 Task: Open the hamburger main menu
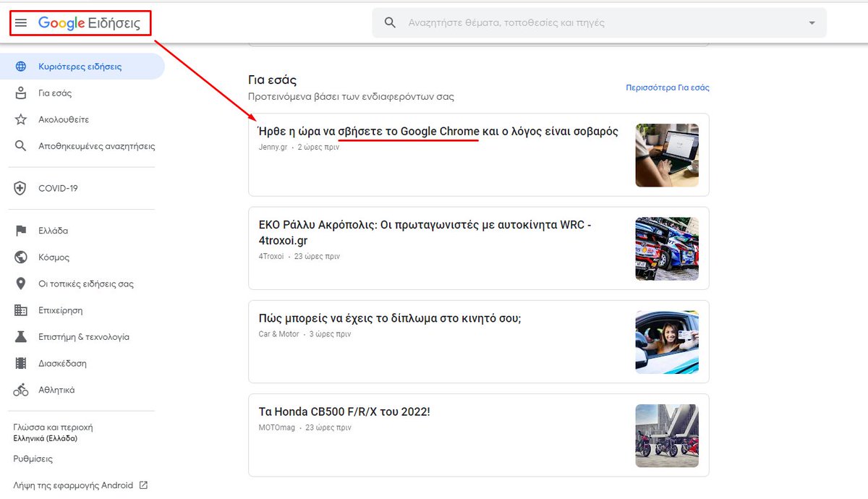21,23
